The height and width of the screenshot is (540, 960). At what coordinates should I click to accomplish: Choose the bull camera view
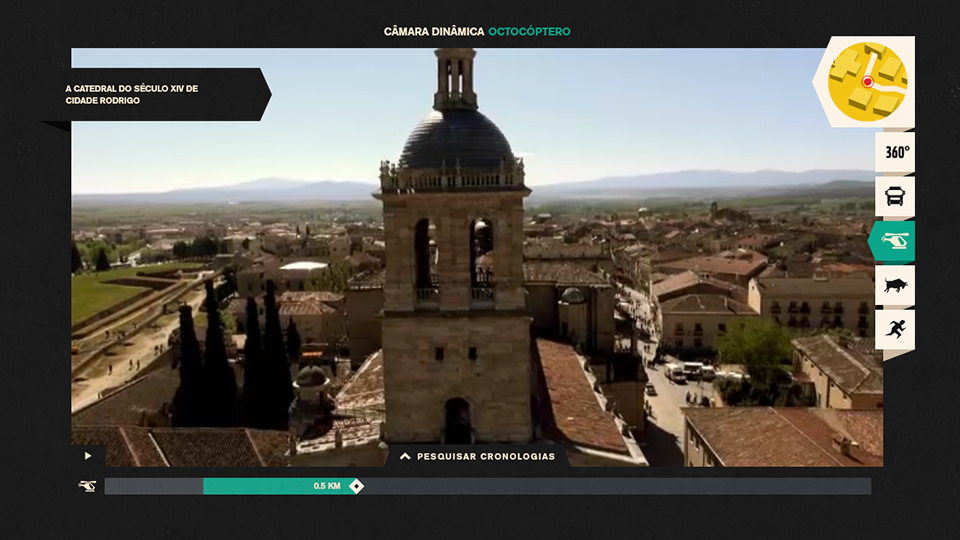(x=896, y=285)
